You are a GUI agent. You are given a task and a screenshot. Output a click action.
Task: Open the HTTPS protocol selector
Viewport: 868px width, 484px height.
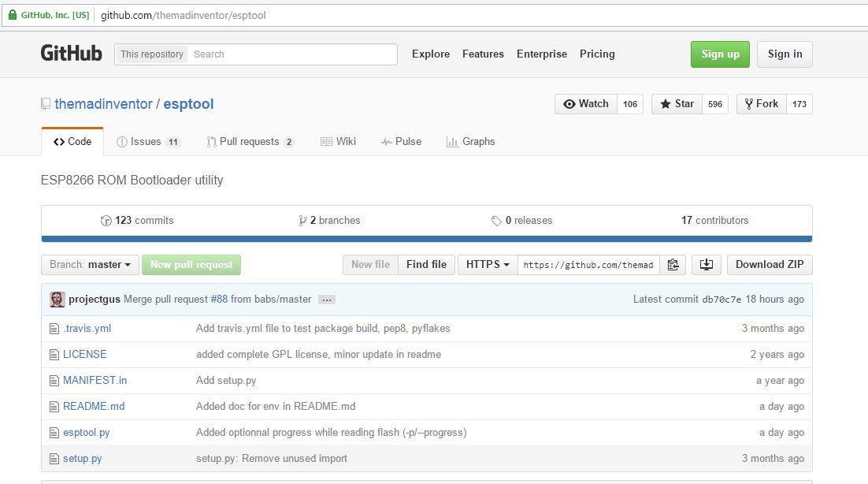[x=487, y=265]
